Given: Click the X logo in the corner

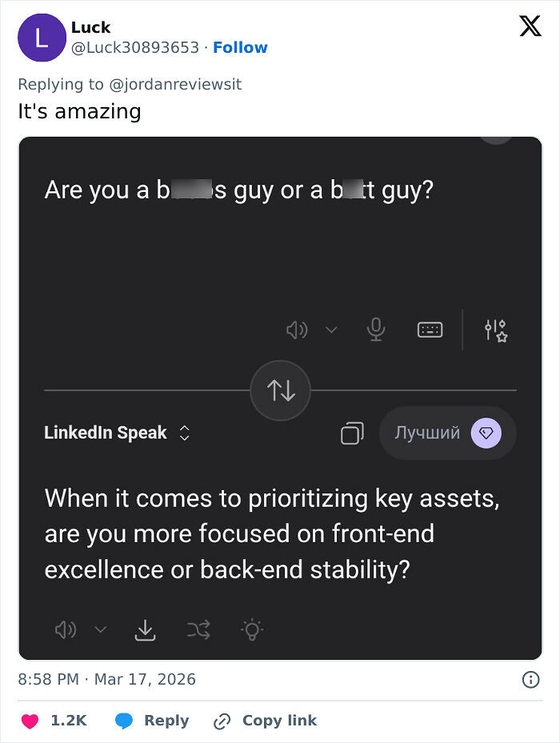Looking at the screenshot, I should (530, 26).
